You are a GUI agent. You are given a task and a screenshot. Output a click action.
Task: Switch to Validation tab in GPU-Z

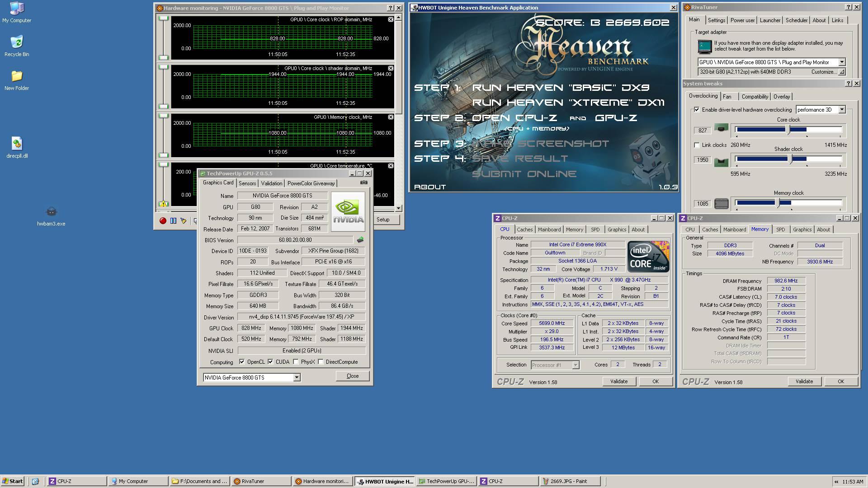(272, 183)
